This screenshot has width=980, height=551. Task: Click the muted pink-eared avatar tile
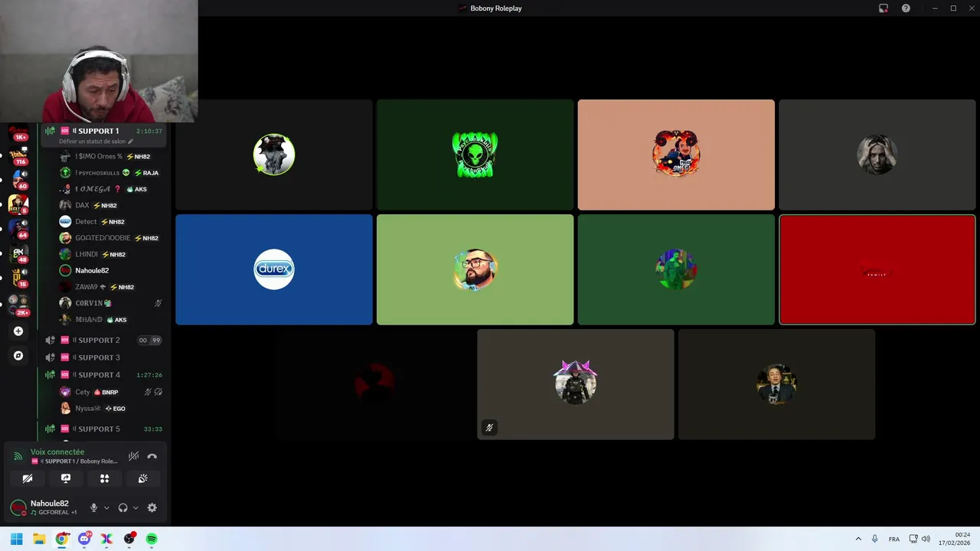click(x=576, y=384)
